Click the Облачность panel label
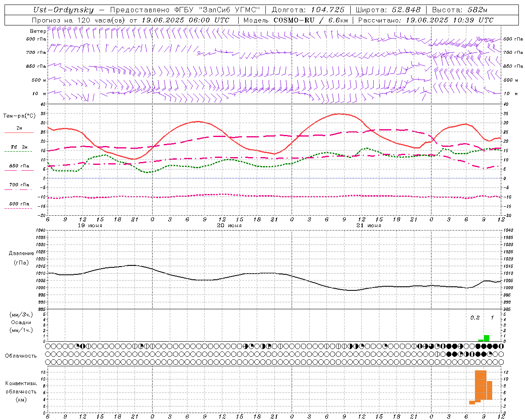This screenshot has height=420, width=525. (x=21, y=356)
